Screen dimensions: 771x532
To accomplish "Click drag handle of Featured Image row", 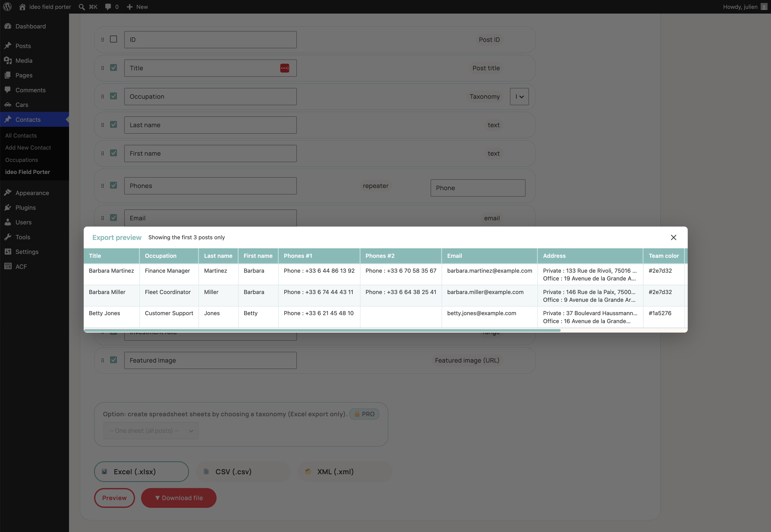I will point(102,360).
